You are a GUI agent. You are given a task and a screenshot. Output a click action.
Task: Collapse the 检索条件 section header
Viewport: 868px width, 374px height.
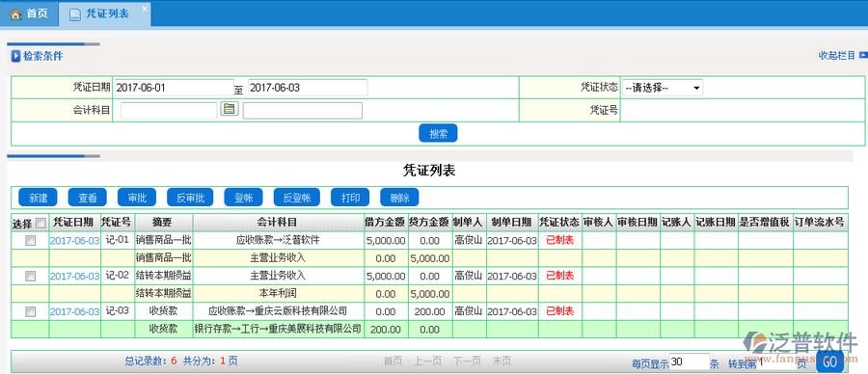(42, 56)
